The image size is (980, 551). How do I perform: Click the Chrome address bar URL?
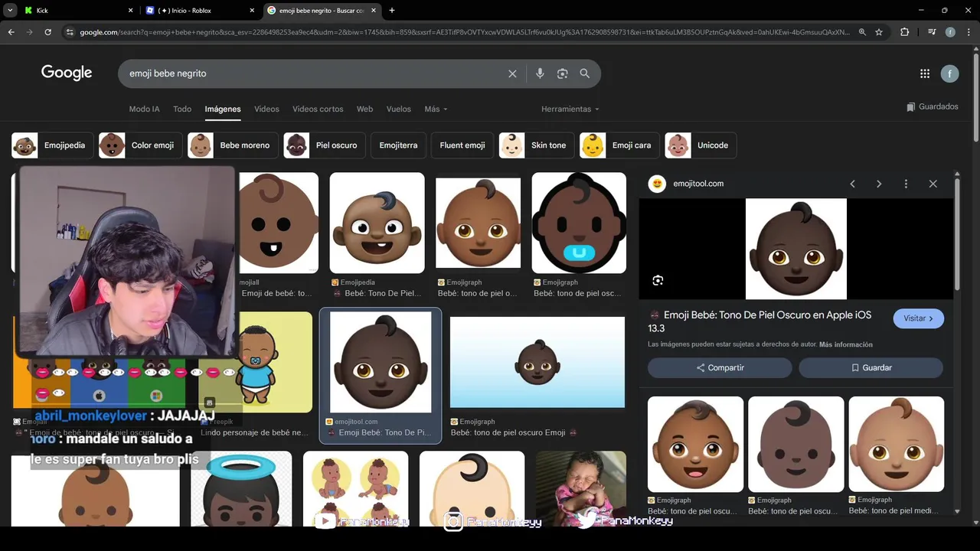click(x=464, y=32)
